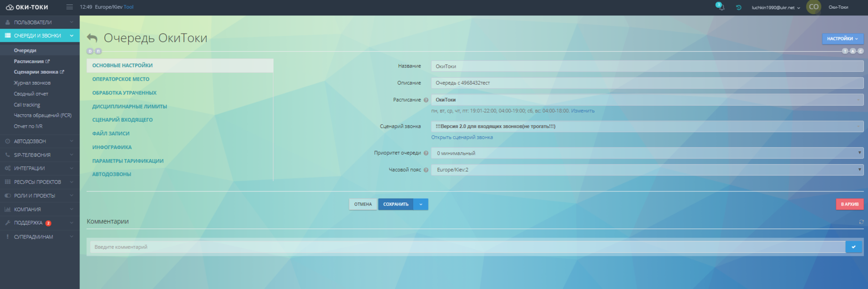Expand the SIP-телефония sidebar section

click(x=40, y=155)
